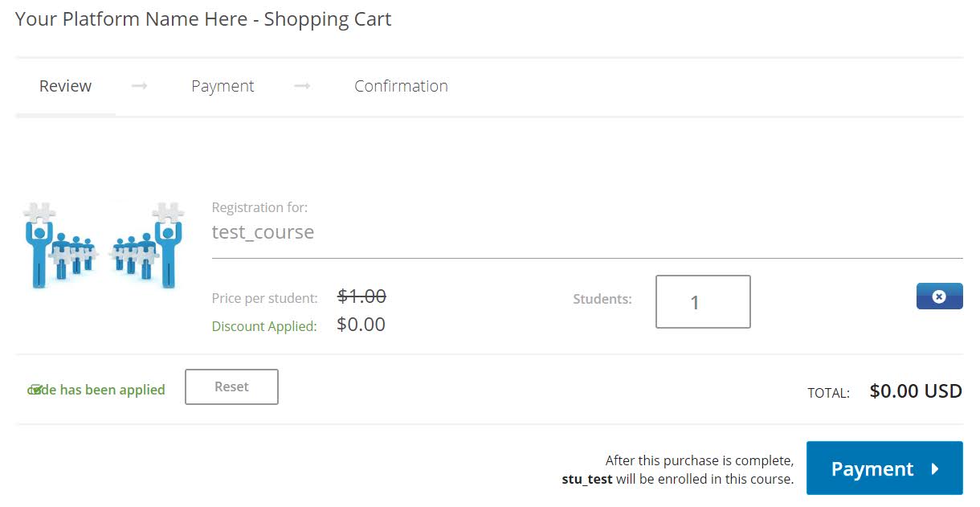This screenshot has height=507, width=980.
Task: Reset the applied discount code
Action: 231,386
